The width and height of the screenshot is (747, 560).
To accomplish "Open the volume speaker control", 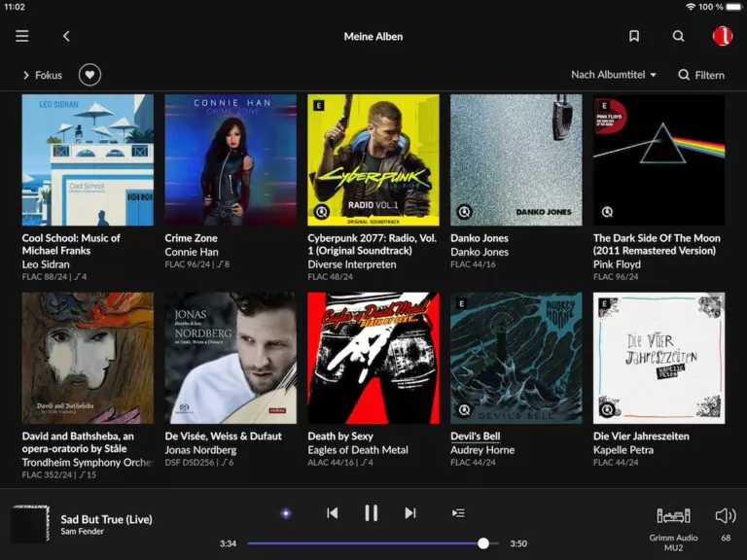I will click(725, 516).
